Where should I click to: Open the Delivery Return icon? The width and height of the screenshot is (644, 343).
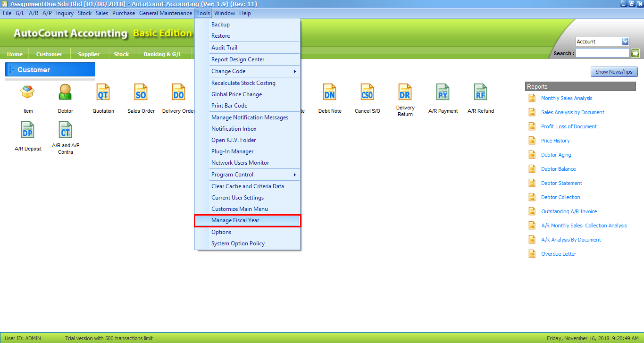point(405,92)
